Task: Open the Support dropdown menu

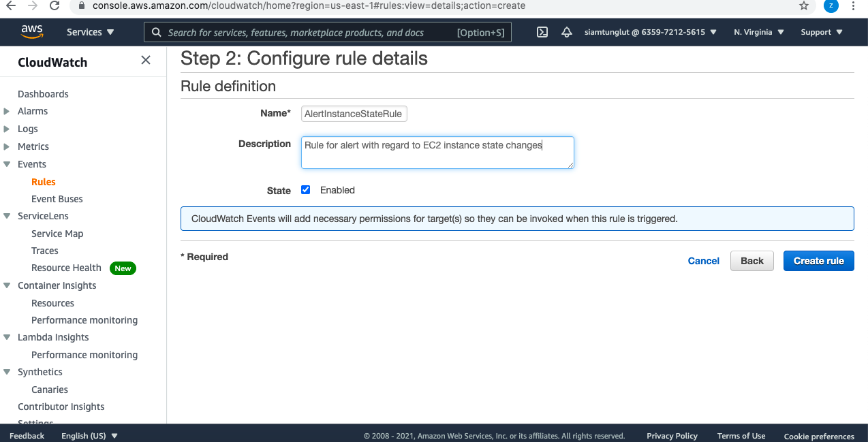Action: (x=822, y=32)
